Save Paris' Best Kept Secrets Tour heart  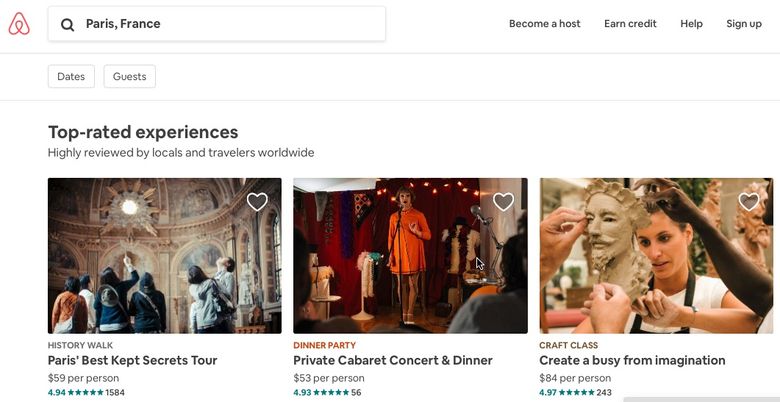point(257,202)
